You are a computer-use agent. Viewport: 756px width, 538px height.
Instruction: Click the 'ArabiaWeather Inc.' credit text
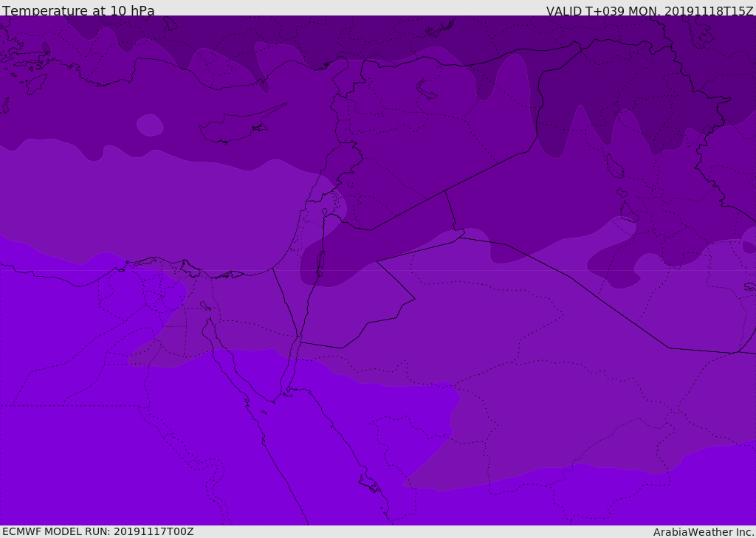coord(703,532)
